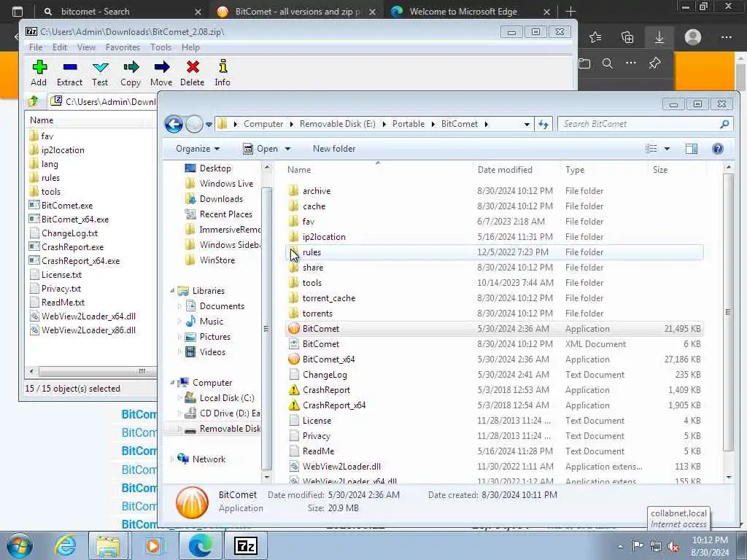Open the Windows Start button
Image resolution: width=747 pixels, height=560 pixels.
(x=20, y=545)
